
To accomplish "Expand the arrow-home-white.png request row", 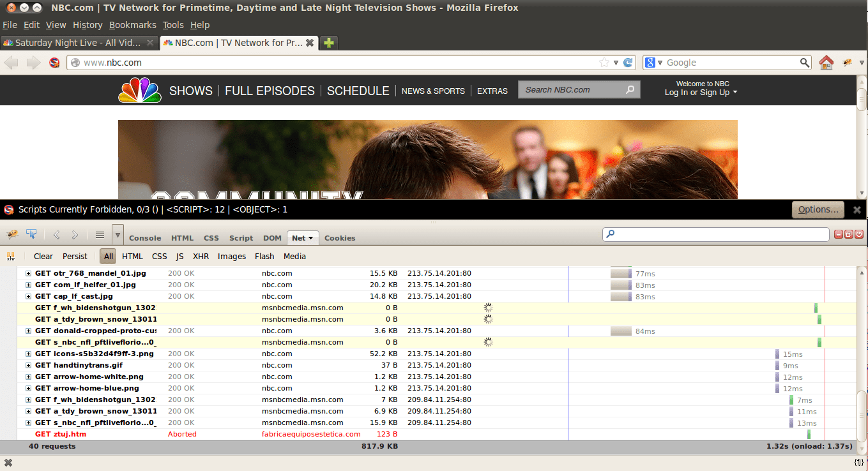I will 28,377.
